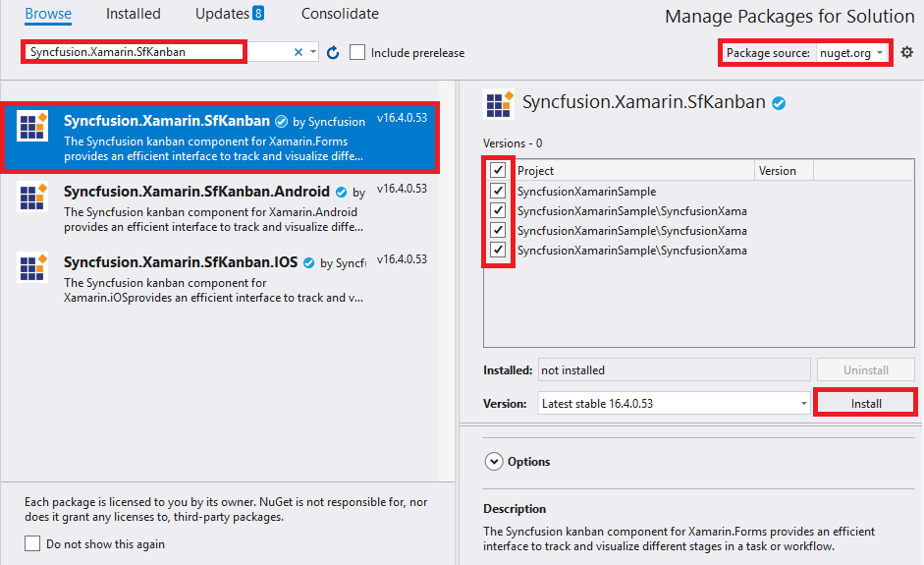The height and width of the screenshot is (565, 924).
Task: Click the large package icon in details pane
Action: tap(500, 103)
